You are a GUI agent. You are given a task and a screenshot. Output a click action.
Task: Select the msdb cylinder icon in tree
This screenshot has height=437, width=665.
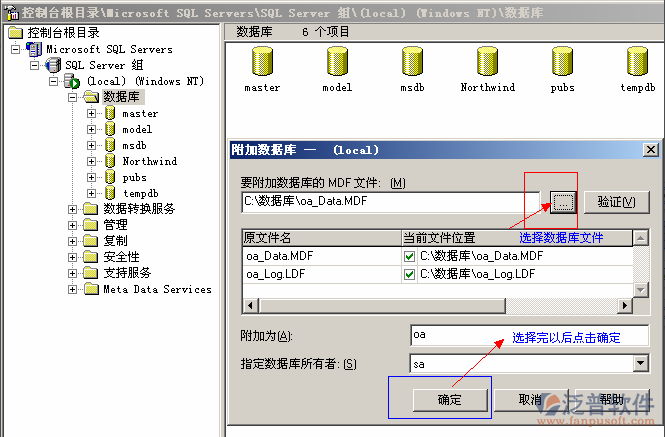[110, 145]
